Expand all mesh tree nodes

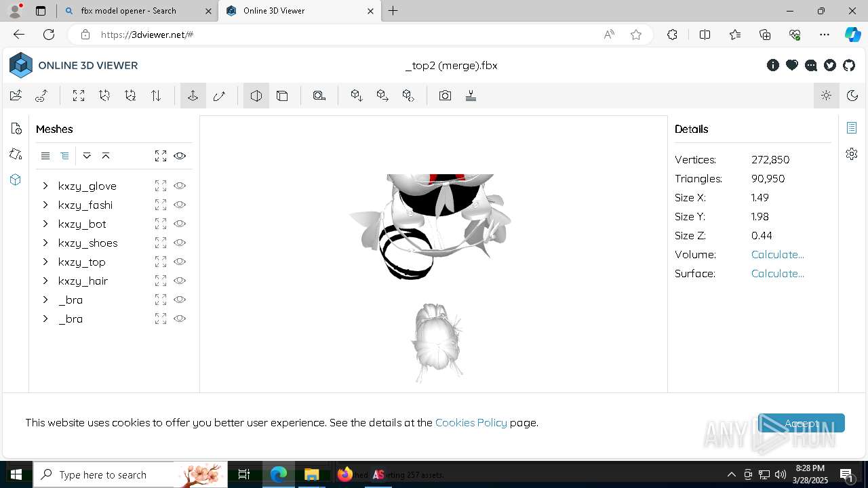(87, 156)
